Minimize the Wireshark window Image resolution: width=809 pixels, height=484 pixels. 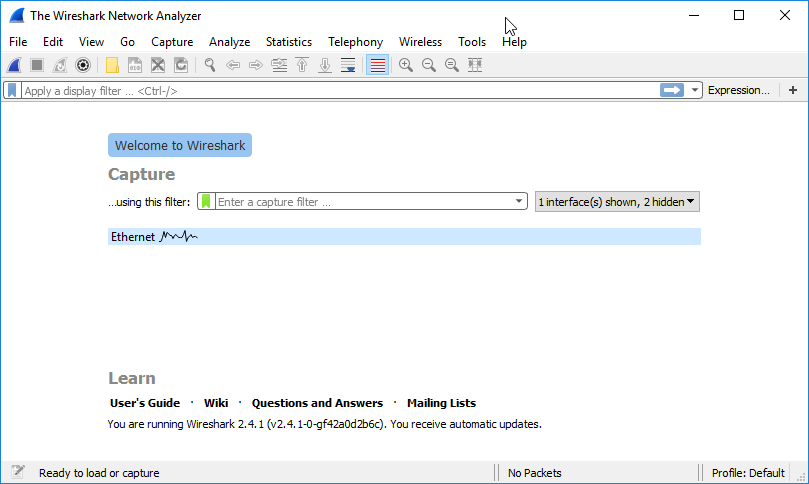tap(694, 15)
